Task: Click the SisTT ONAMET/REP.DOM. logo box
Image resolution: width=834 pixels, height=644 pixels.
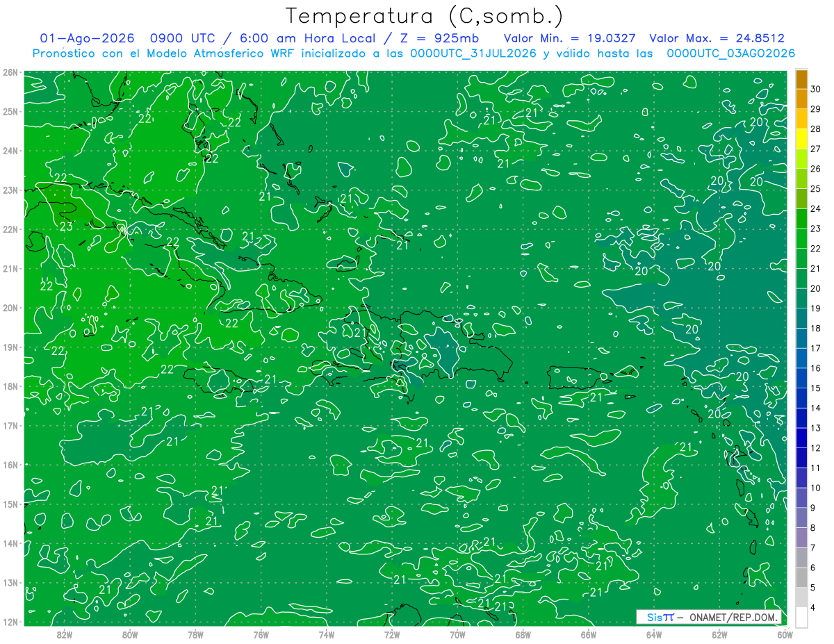Action: 709,617
